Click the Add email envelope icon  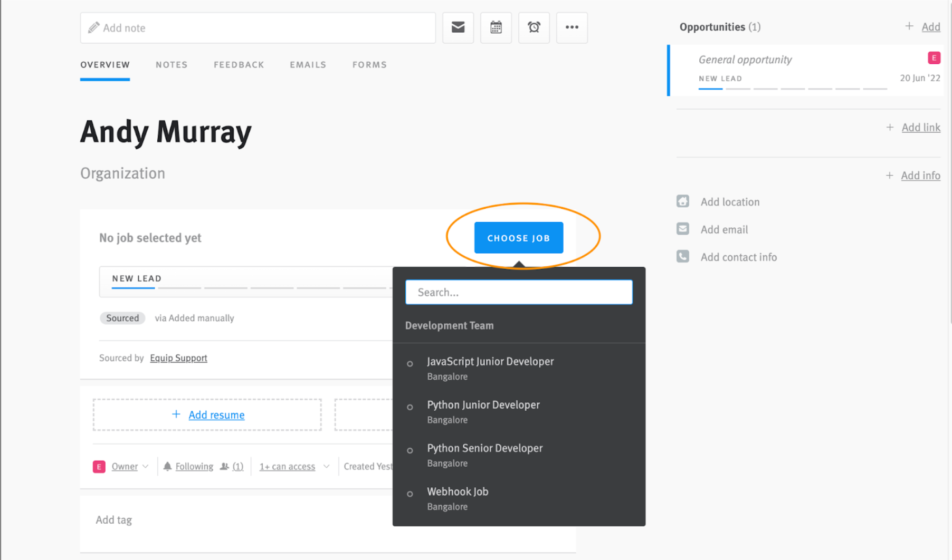coord(682,229)
